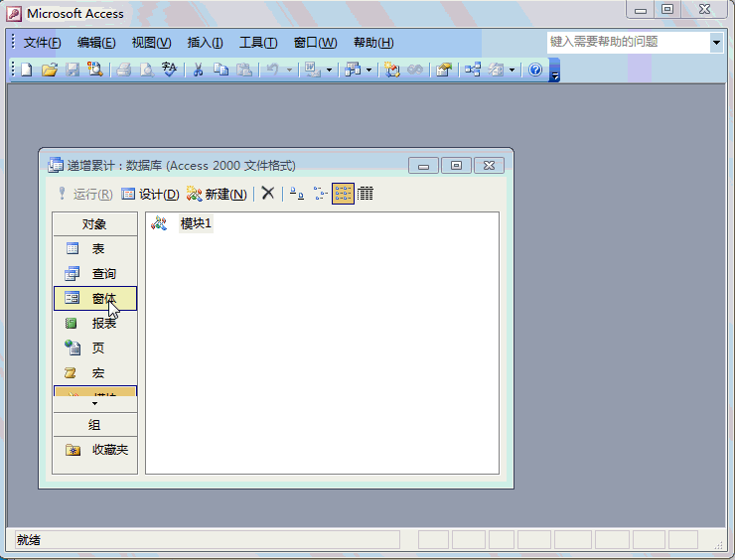Click the blue Help question mark icon
735x560 pixels.
(535, 70)
